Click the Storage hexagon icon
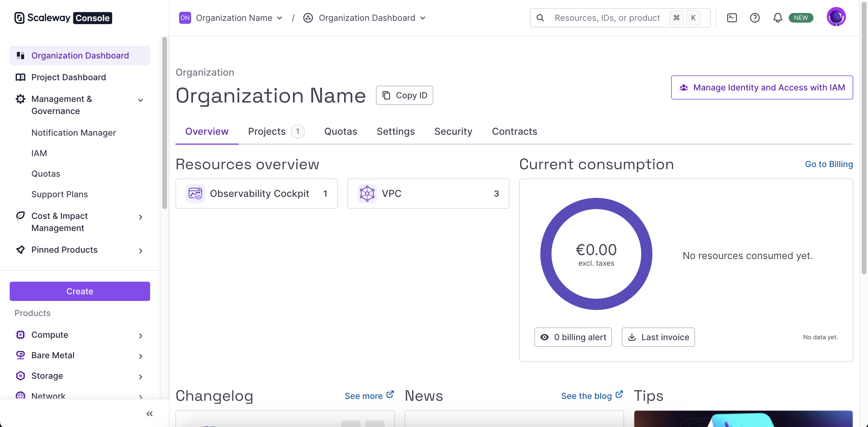This screenshot has height=427, width=868. click(21, 376)
